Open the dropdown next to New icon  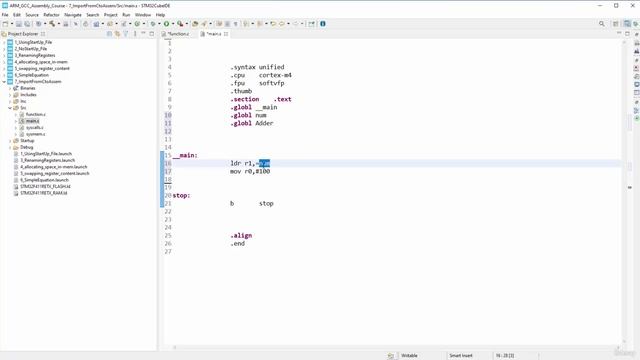[11, 24]
